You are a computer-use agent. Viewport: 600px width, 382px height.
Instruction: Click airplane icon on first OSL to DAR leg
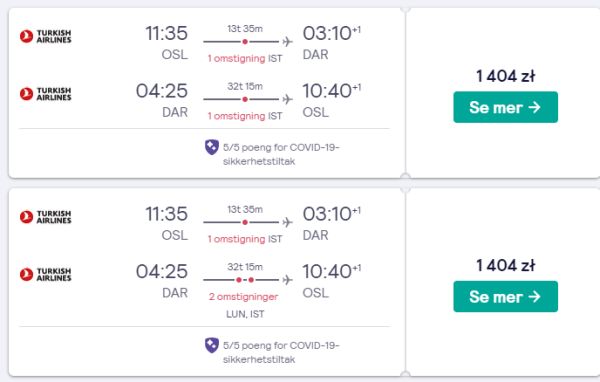point(287,41)
